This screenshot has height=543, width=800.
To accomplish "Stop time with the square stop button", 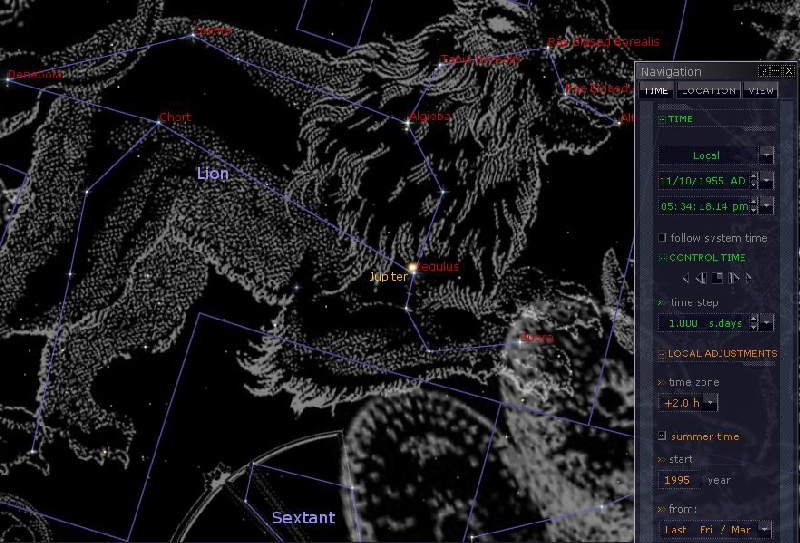I will pyautogui.click(x=717, y=278).
